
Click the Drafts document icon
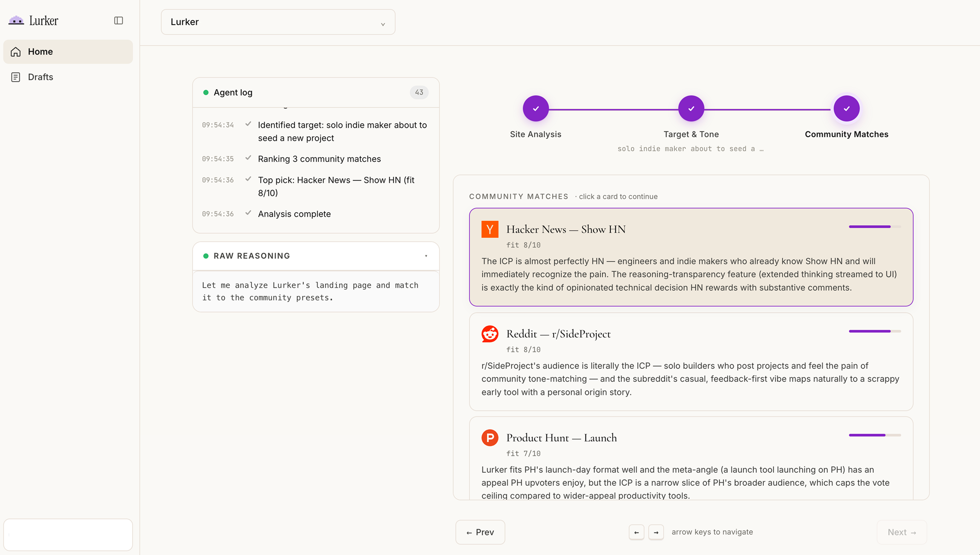(16, 77)
